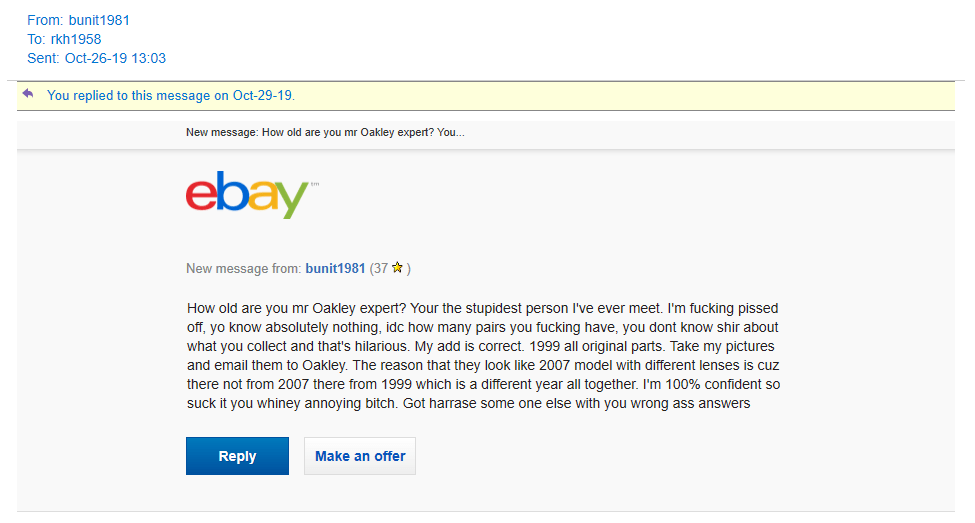Click the 'New message: How old are you' subject line
The image size is (975, 523).
pos(325,132)
